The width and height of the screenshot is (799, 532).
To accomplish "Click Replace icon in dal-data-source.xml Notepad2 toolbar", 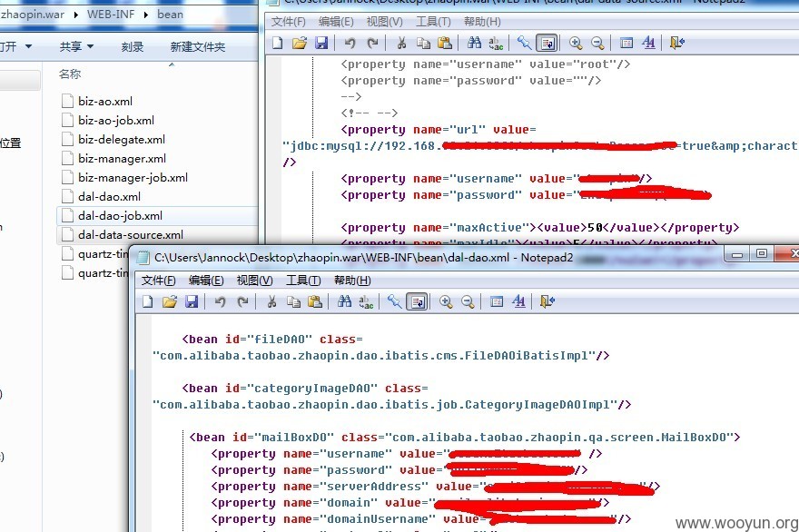I will point(497,44).
